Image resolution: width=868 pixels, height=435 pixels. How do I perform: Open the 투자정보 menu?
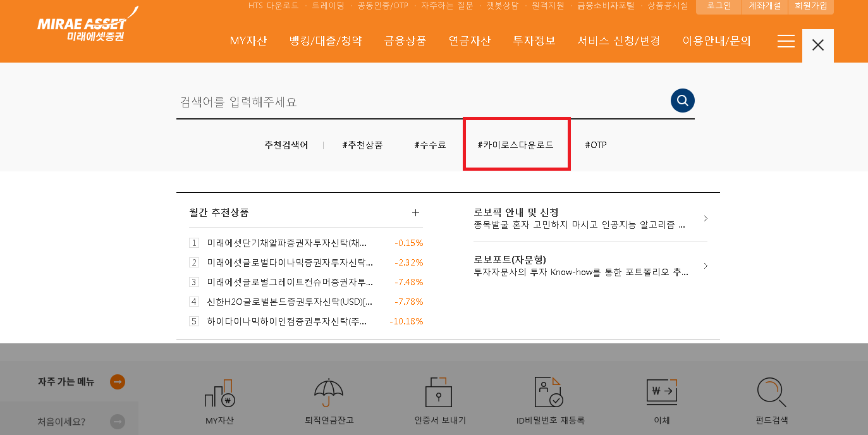(x=534, y=41)
